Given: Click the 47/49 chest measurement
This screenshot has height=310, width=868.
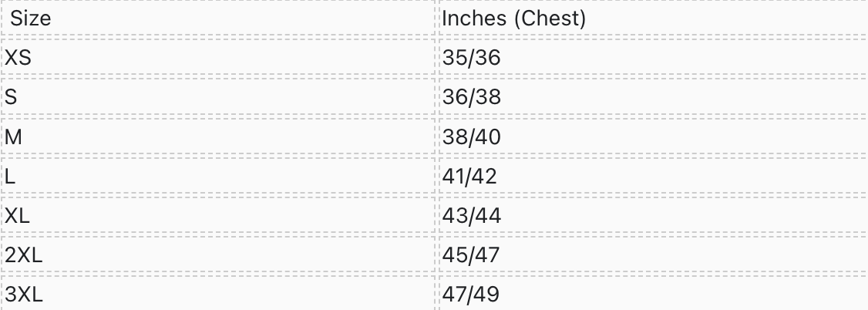Looking at the screenshot, I should click(472, 295).
